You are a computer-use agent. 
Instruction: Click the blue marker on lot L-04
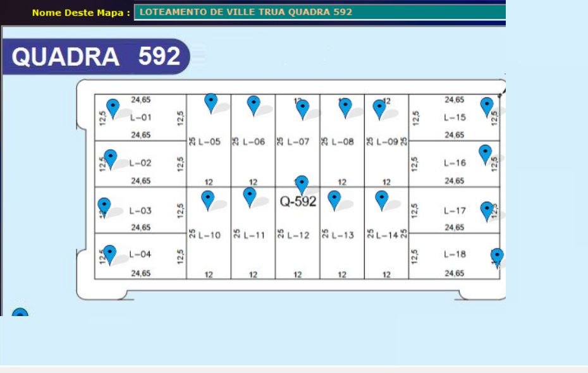[x=109, y=254]
